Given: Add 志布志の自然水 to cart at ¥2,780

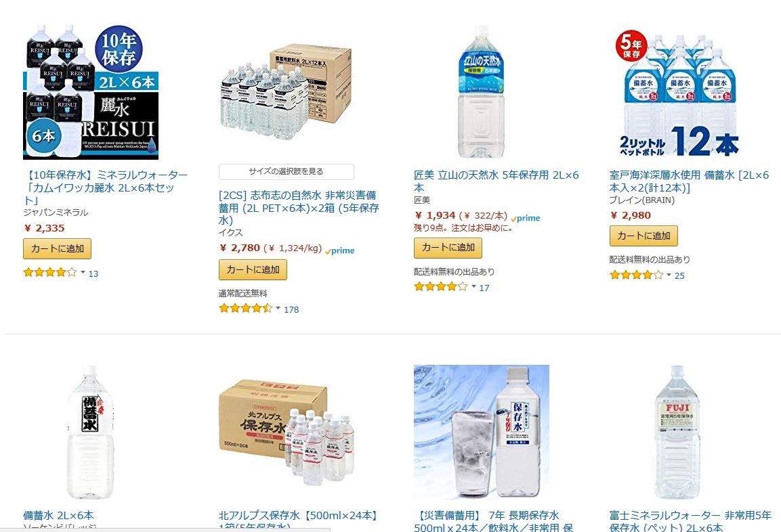Looking at the screenshot, I should pyautogui.click(x=253, y=270).
